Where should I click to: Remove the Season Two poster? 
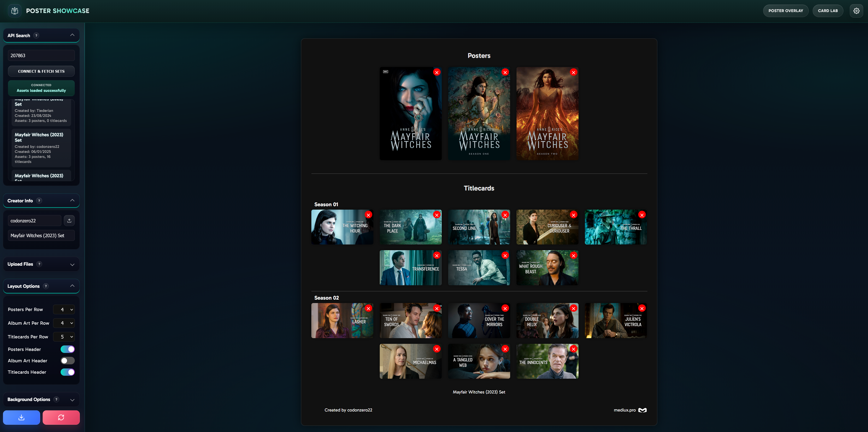[x=573, y=72]
